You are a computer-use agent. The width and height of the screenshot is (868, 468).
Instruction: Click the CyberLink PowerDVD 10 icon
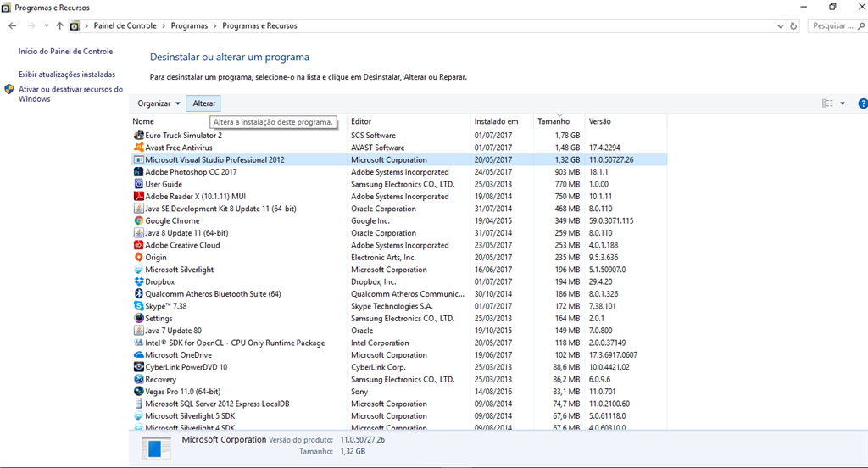tap(139, 366)
